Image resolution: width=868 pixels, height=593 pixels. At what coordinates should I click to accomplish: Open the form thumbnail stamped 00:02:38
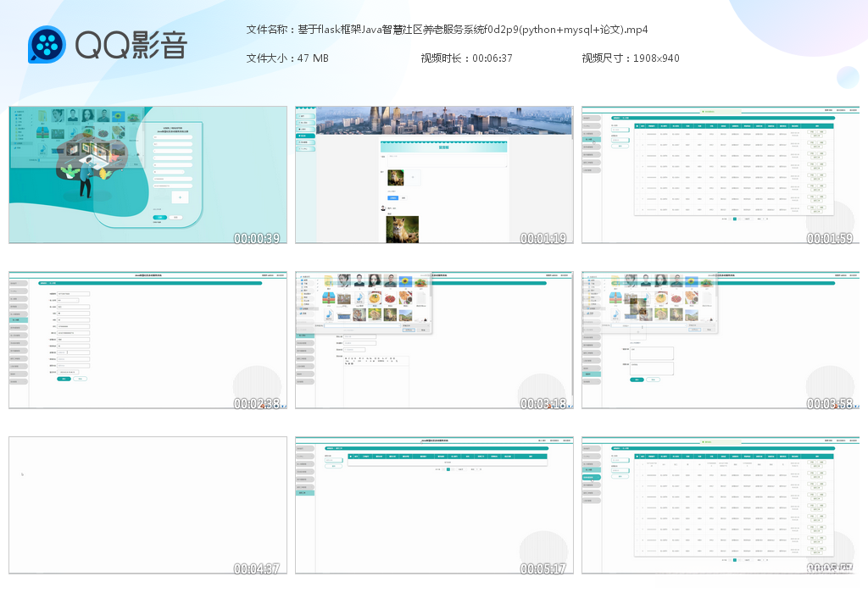pyautogui.click(x=147, y=341)
